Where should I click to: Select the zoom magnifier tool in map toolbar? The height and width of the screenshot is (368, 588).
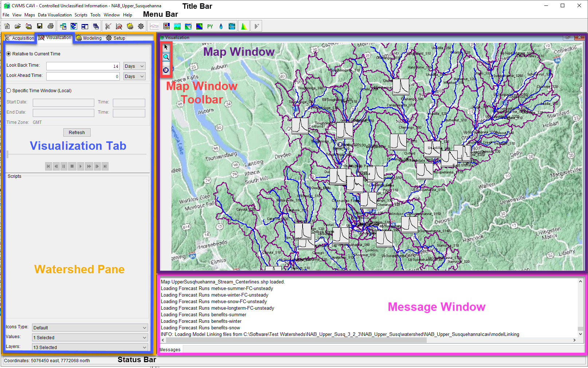166,57
